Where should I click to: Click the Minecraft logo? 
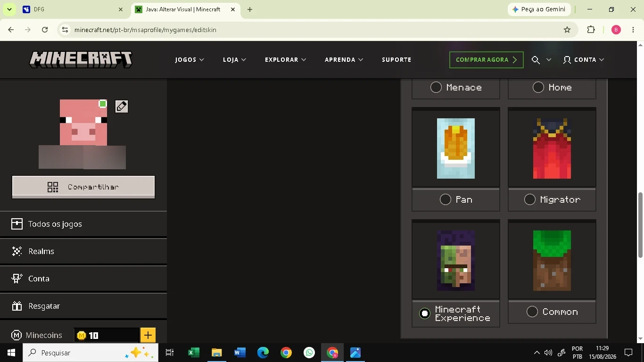coord(81,60)
